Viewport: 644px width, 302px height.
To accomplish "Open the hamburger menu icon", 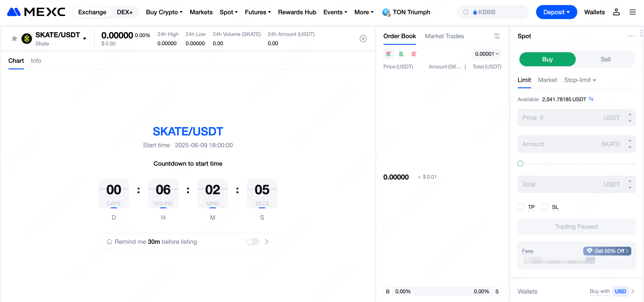I will [632, 12].
